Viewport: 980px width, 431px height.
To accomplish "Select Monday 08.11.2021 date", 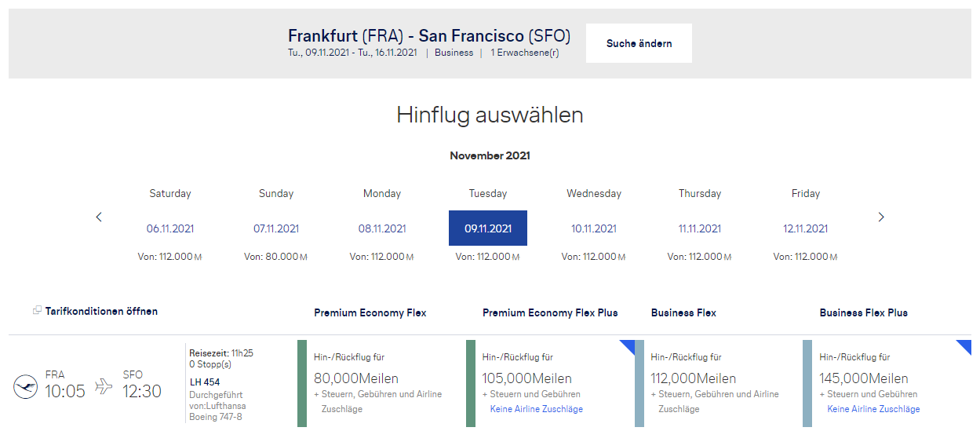I will 382,228.
